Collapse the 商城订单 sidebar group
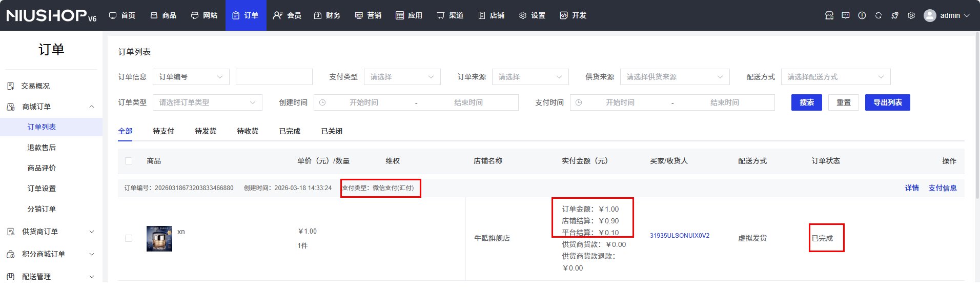Screen dimensions: 980x291 51,107
